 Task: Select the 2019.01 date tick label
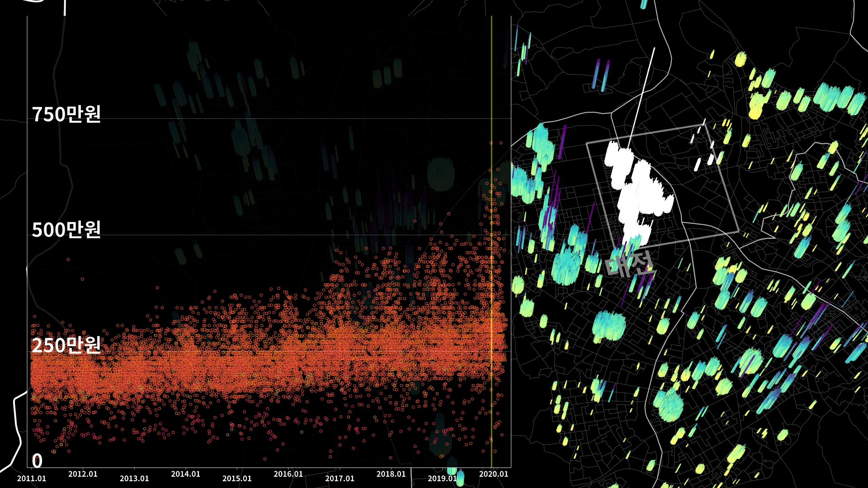pos(442,479)
